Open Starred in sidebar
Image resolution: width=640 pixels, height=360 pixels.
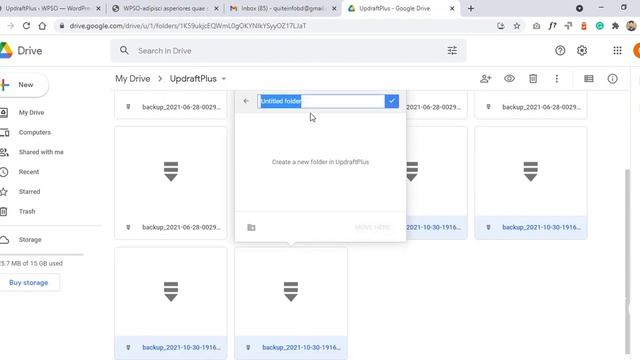pyautogui.click(x=29, y=191)
